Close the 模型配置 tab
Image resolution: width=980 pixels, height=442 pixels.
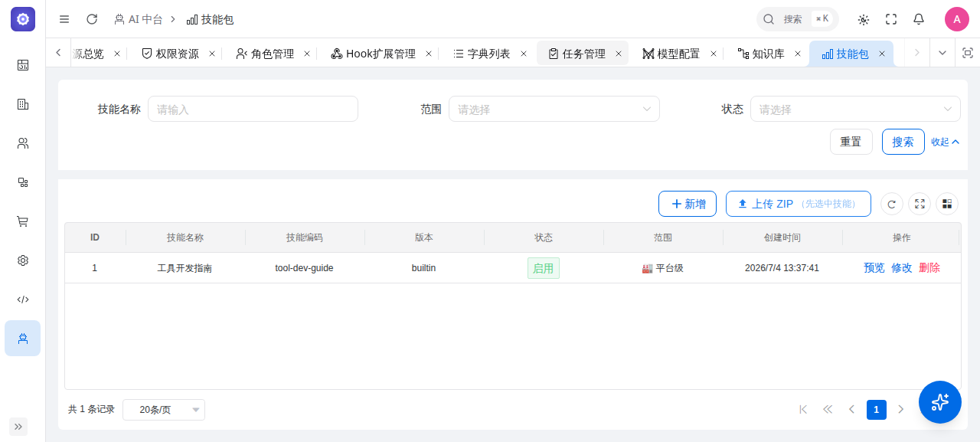coord(714,54)
